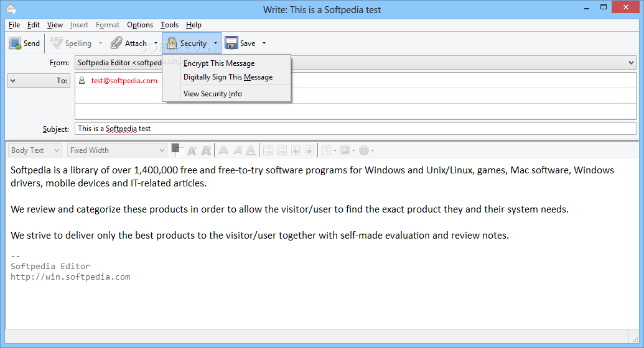Open the Save dropdown arrow
This screenshot has width=644, height=348.
click(264, 43)
